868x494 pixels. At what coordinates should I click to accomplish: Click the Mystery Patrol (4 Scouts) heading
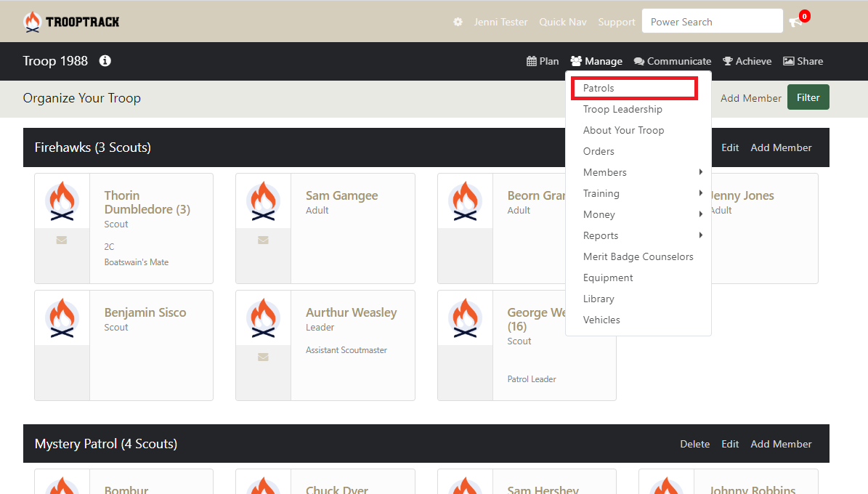[x=106, y=444]
